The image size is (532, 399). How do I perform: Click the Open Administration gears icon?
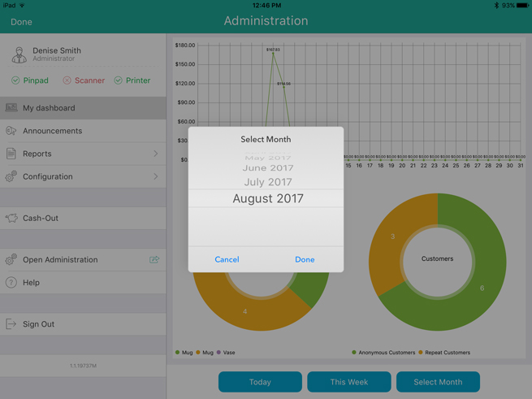tap(11, 259)
